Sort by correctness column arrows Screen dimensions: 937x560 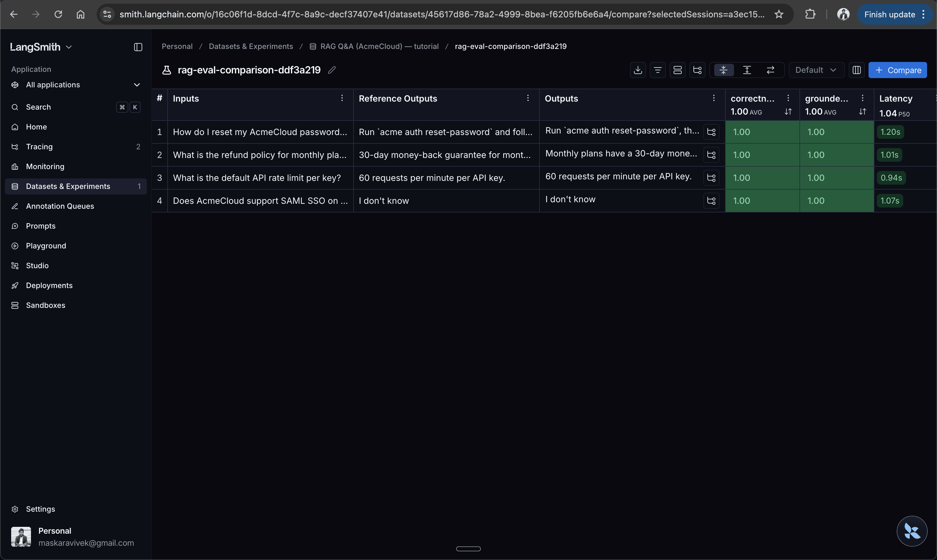pyautogui.click(x=788, y=112)
